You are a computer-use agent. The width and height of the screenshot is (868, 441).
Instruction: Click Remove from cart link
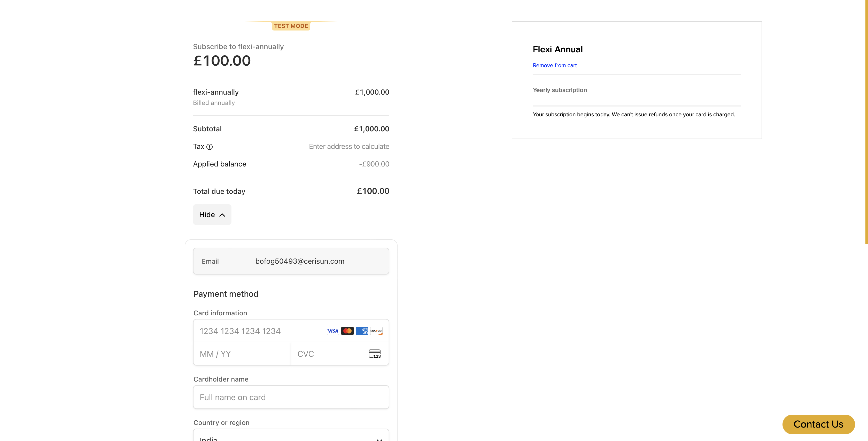coord(554,65)
